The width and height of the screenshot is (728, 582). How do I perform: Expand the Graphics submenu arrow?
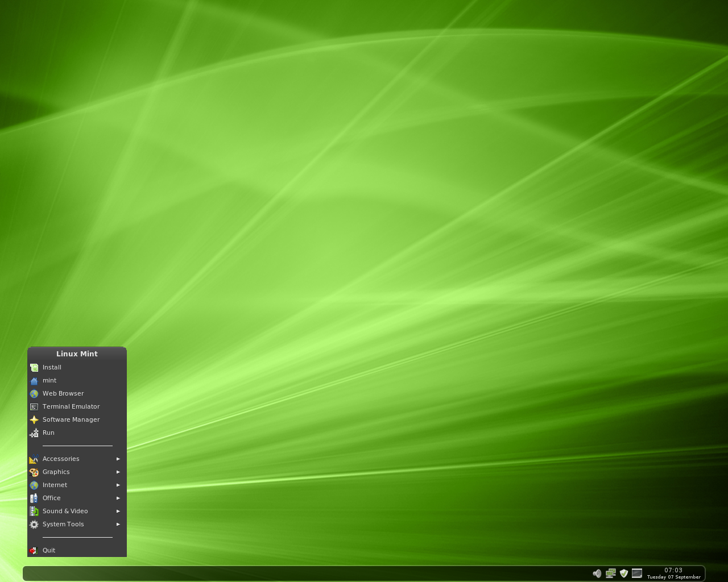118,472
